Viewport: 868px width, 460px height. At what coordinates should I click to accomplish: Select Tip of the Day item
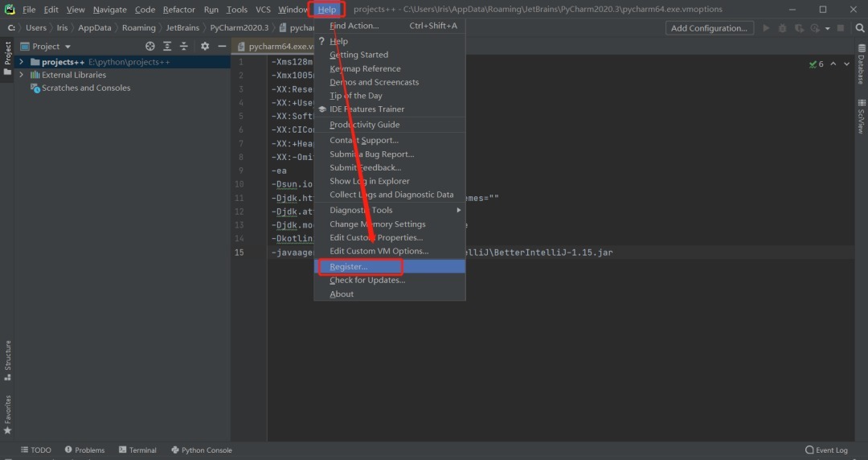390,96
